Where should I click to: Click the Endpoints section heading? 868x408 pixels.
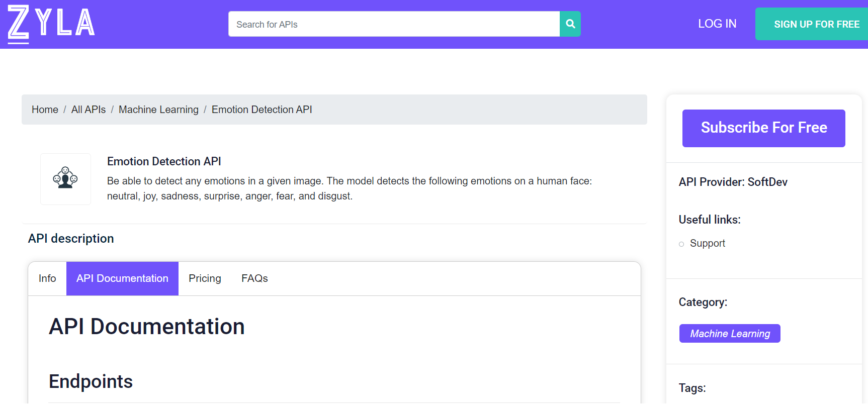(91, 381)
